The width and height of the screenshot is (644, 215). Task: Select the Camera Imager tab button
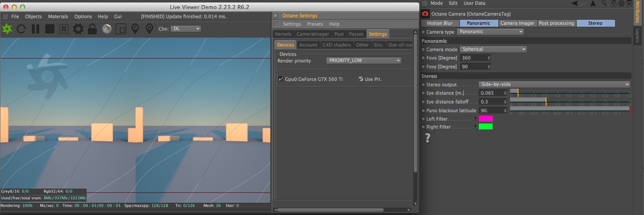point(517,23)
